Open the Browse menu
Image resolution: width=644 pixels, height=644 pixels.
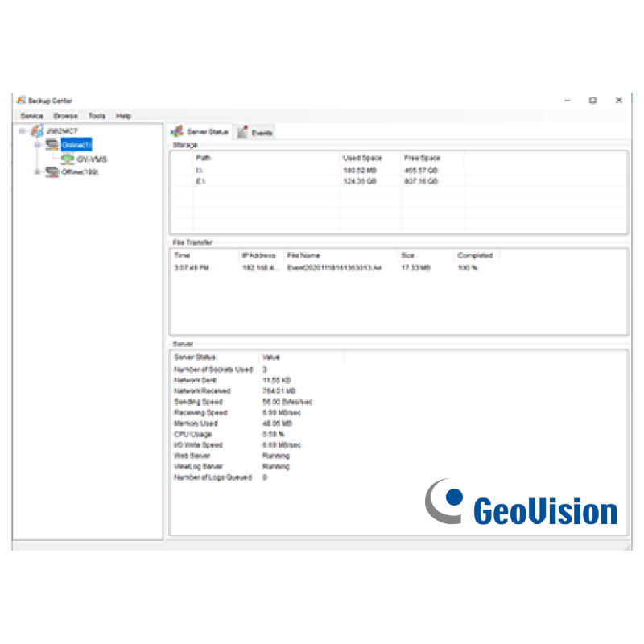coord(65,116)
